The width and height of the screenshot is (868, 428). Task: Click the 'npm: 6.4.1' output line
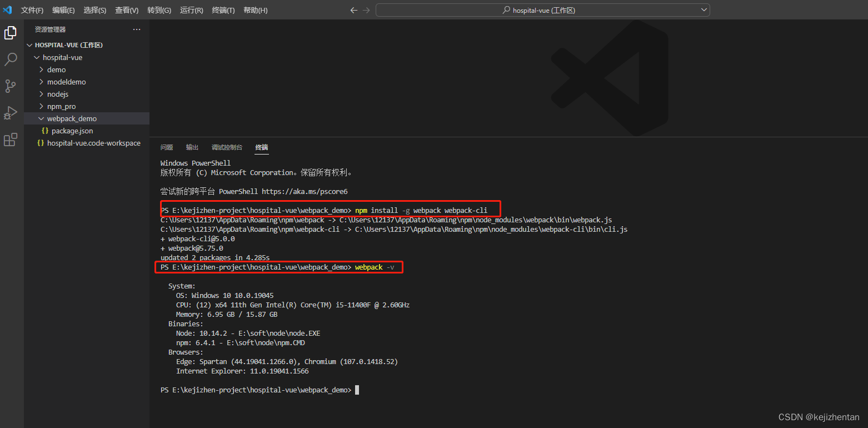(x=241, y=343)
